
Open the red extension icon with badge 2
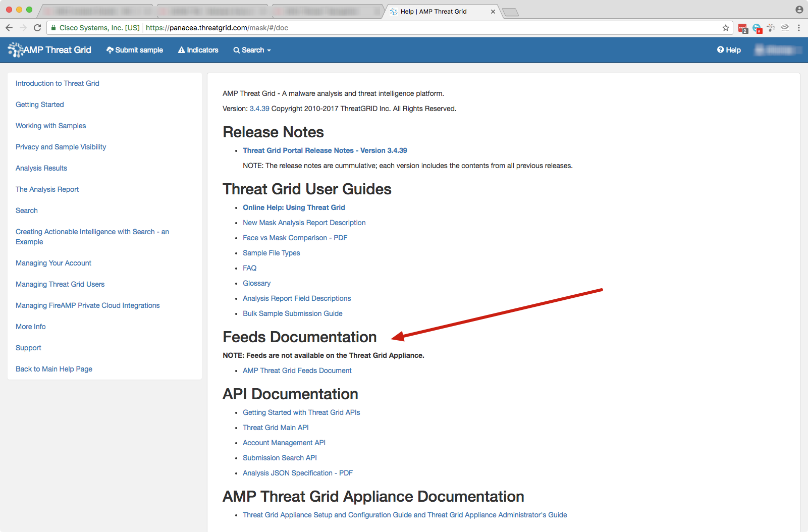pyautogui.click(x=742, y=28)
